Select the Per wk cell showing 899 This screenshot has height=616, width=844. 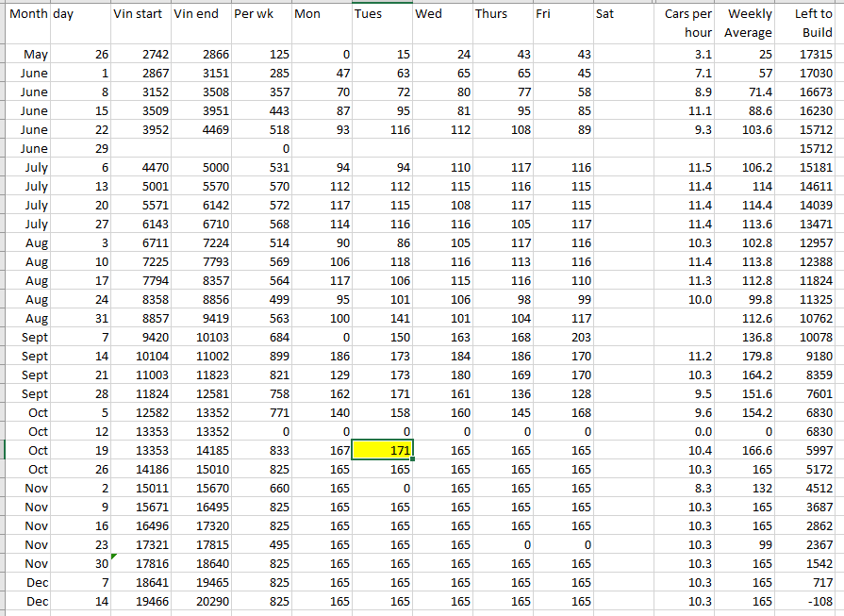[260, 357]
